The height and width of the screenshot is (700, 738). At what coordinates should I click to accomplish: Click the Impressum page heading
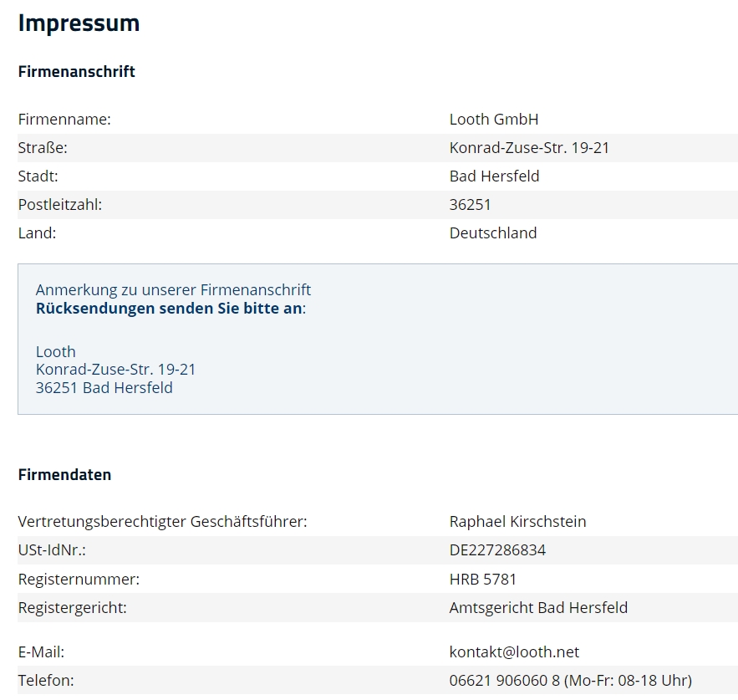pyautogui.click(x=79, y=23)
